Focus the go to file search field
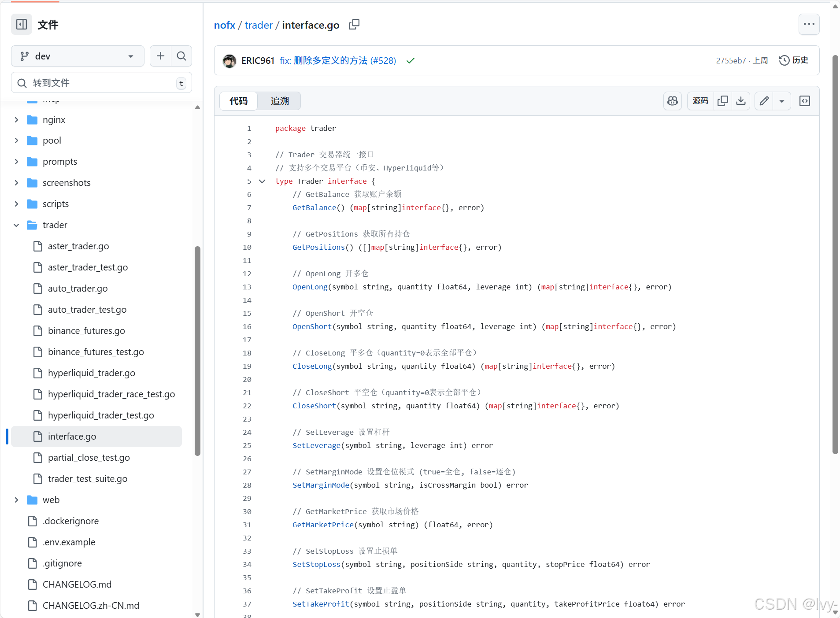The image size is (840, 618). click(101, 83)
